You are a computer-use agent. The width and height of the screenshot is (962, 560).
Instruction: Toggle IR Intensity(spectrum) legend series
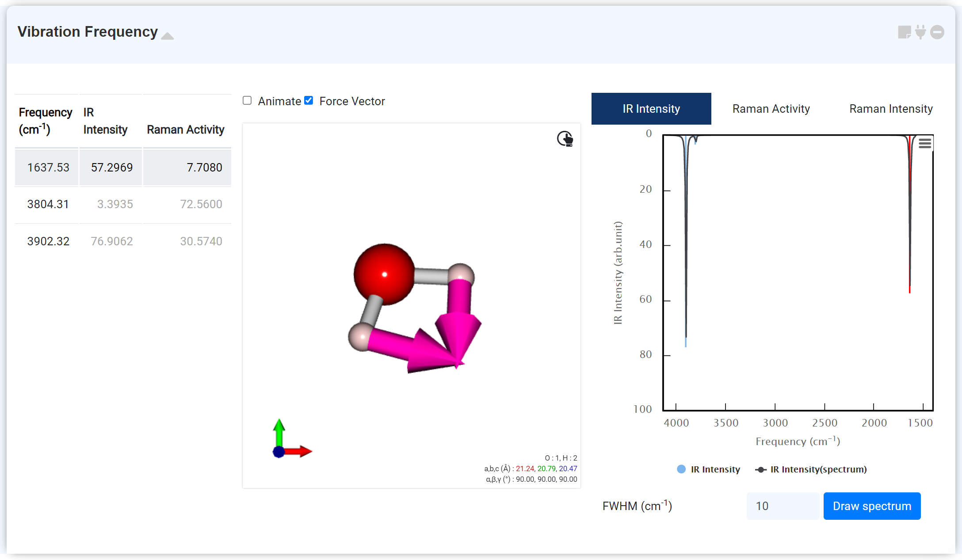pyautogui.click(x=818, y=469)
